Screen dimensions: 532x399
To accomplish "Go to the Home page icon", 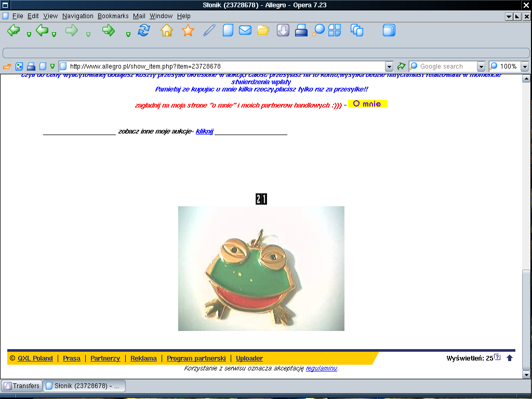I will [167, 31].
